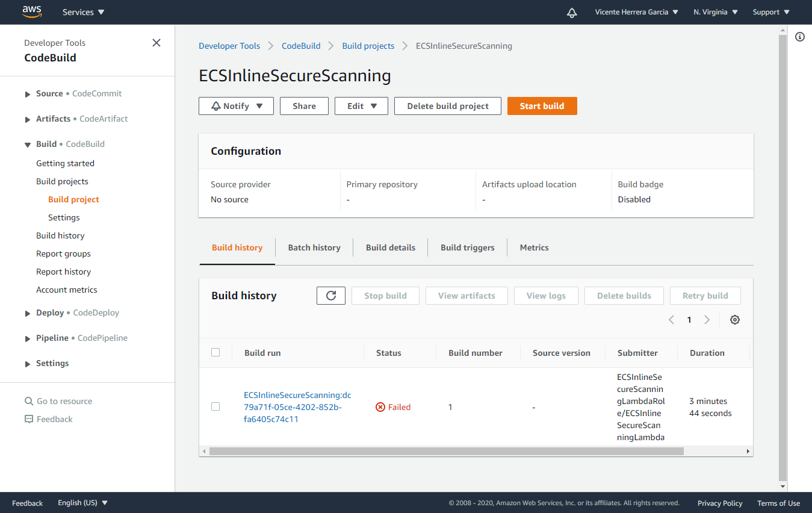Viewport: 812px width, 513px height.
Task: Select all build runs checkbox
Action: 215,353
